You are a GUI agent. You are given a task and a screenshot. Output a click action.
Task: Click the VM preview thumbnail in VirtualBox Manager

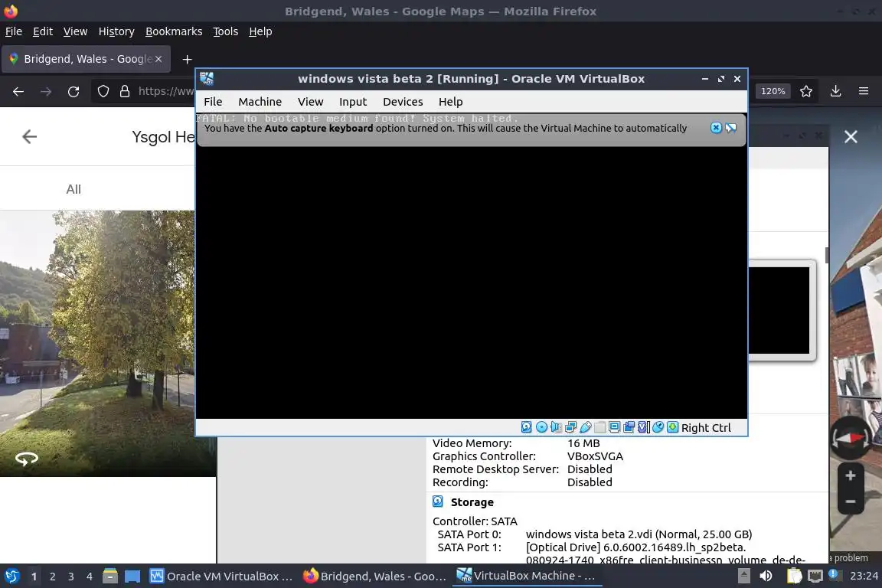point(782,310)
